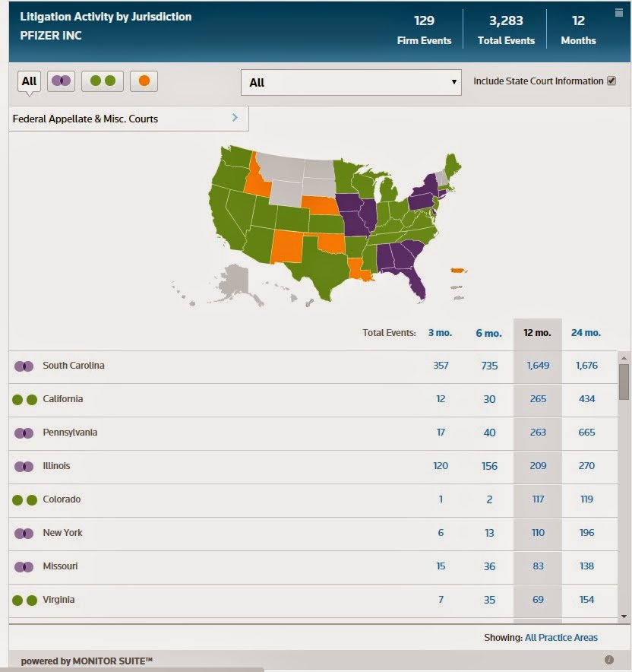Image resolution: width=632 pixels, height=672 pixels.
Task: Open Pennsylvania 24 mo. value 665
Action: (586, 433)
